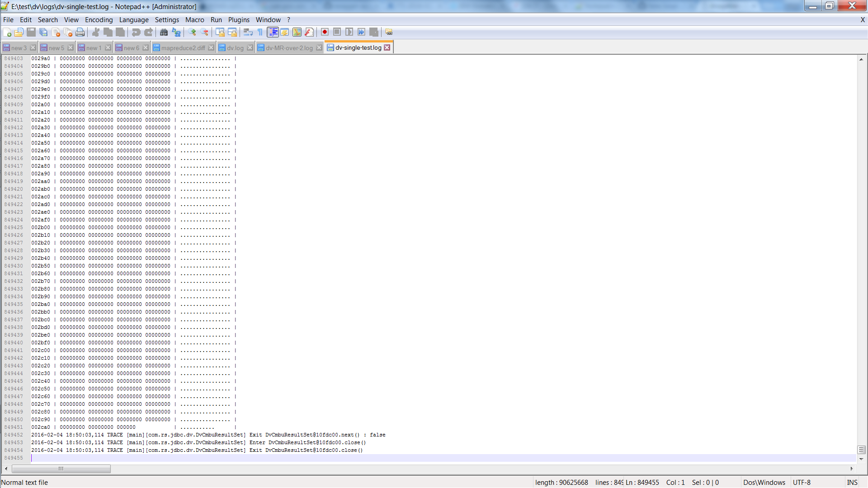Click the Paste toolbar icon

120,32
